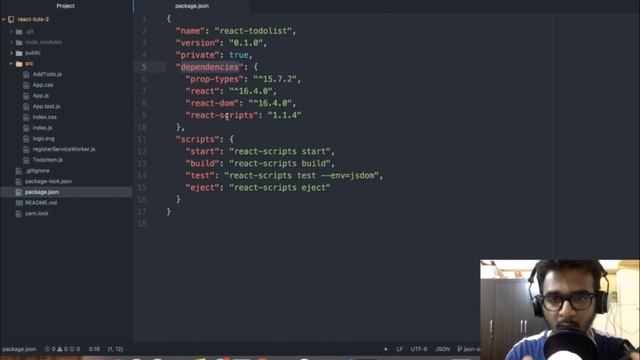Image resolution: width=640 pixels, height=360 pixels.
Task: Switch to the package.json editor tab
Action: (x=192, y=6)
